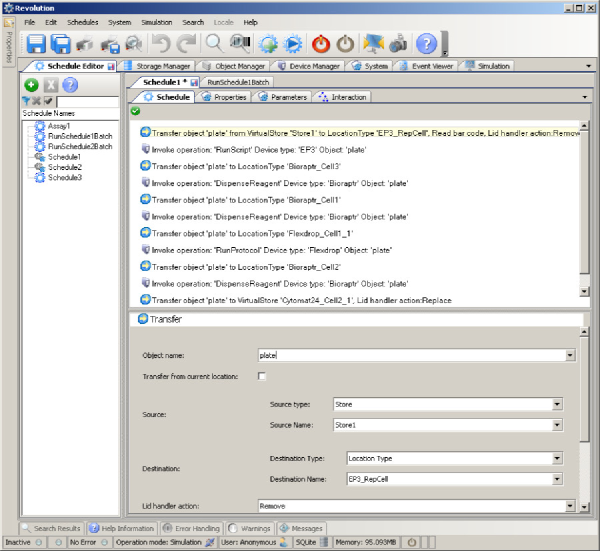The width and height of the screenshot is (600, 551).
Task: Expand the Destination Name dropdown
Action: pyautogui.click(x=557, y=479)
